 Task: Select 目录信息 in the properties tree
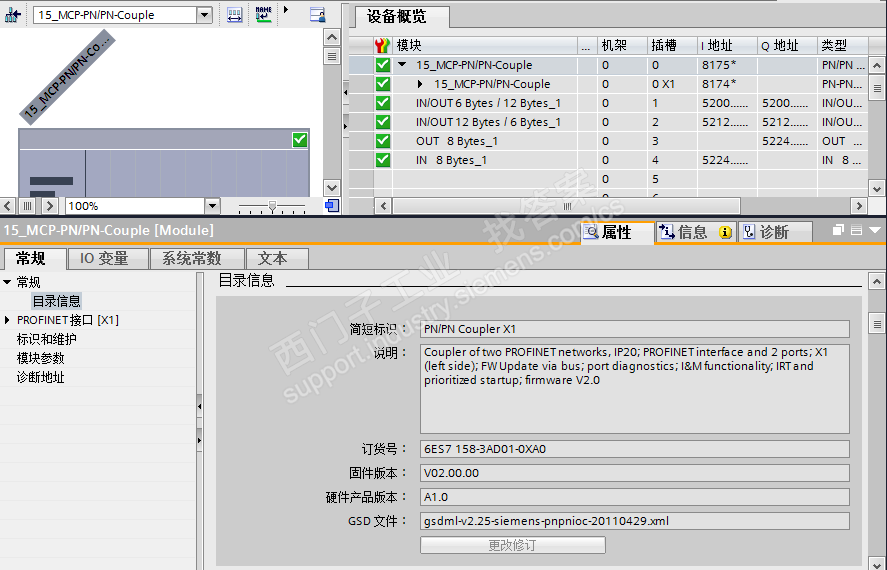tap(57, 301)
